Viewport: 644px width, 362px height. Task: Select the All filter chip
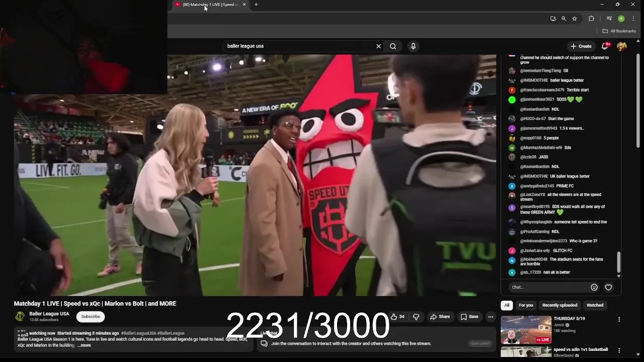507,305
